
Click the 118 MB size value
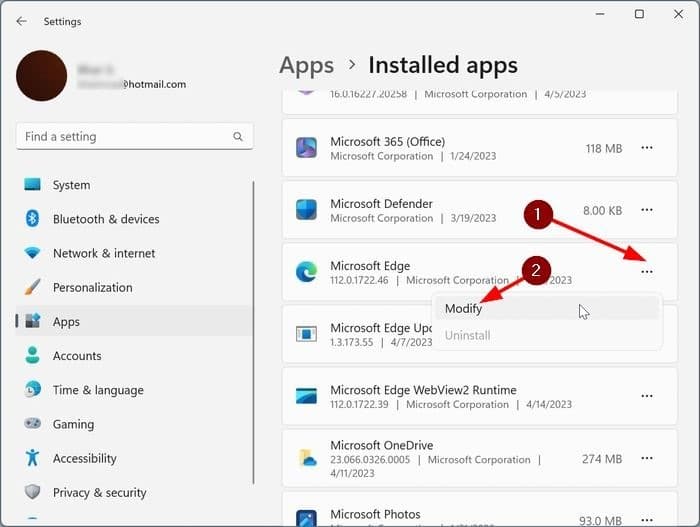pos(604,148)
